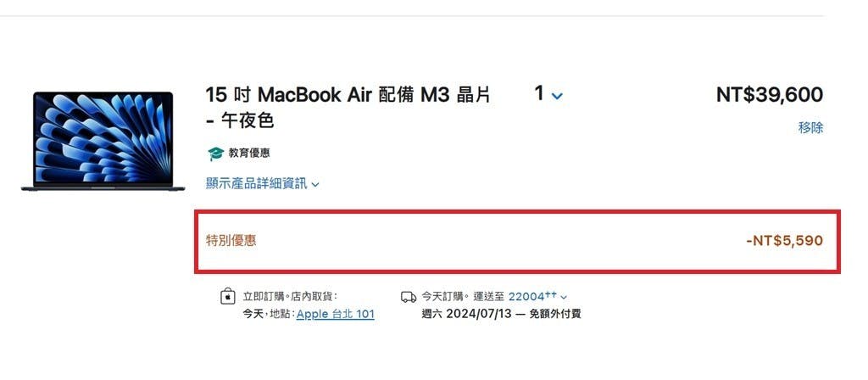The image size is (868, 380).
Task: Click the delivery truck icon
Action: [x=409, y=297]
